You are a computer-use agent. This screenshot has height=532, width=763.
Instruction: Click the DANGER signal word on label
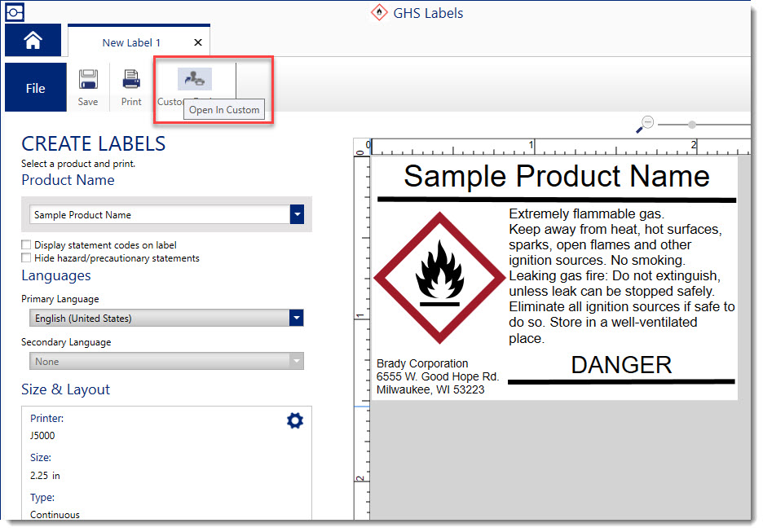[x=621, y=365]
